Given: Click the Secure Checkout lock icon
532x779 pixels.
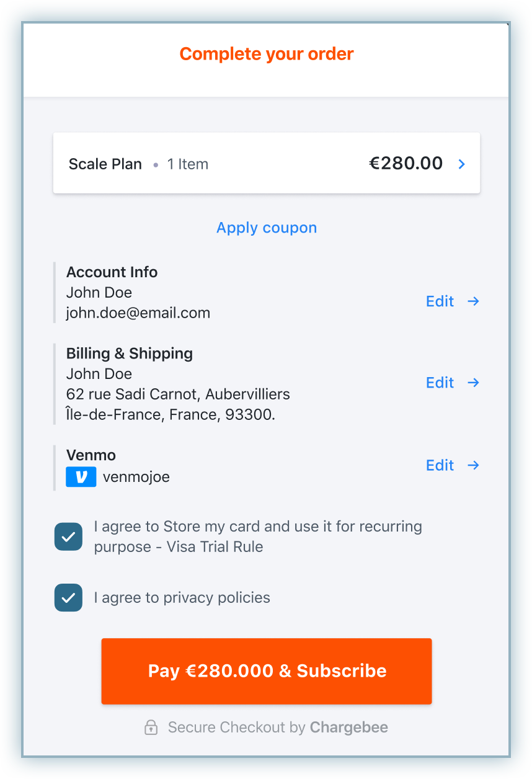Looking at the screenshot, I should 151,728.
